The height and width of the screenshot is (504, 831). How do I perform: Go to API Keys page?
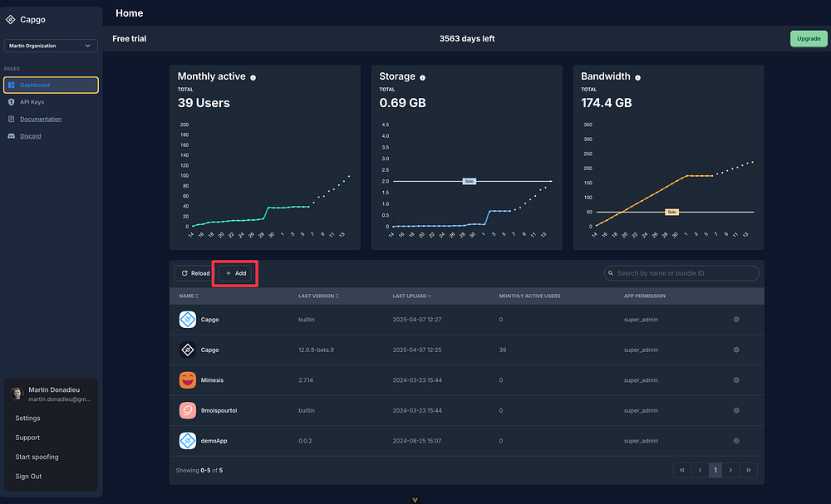click(32, 101)
